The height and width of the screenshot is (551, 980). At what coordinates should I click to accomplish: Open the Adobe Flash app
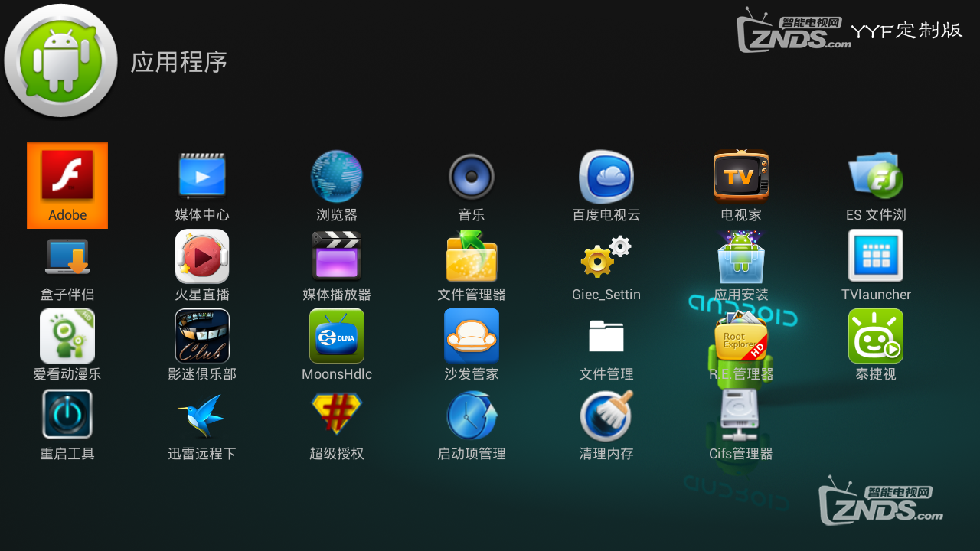(x=67, y=185)
